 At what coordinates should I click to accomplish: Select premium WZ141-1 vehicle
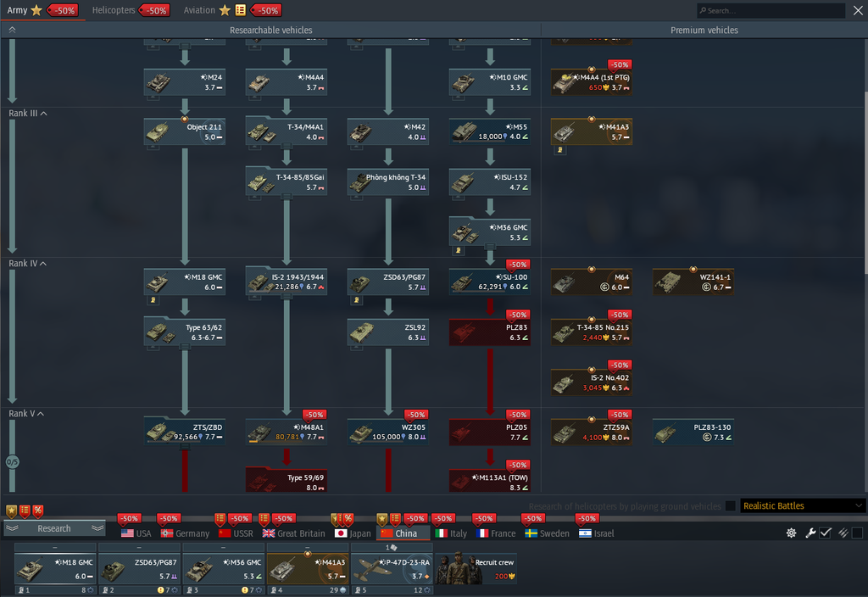[x=693, y=282]
